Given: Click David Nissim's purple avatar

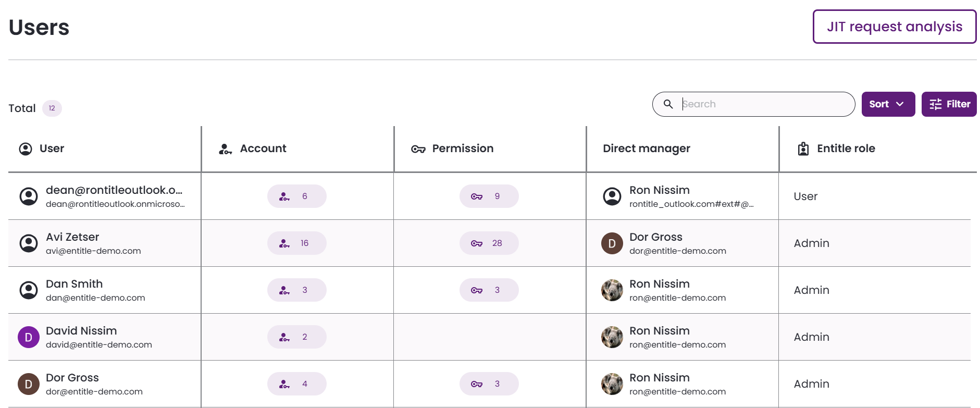Looking at the screenshot, I should point(29,337).
